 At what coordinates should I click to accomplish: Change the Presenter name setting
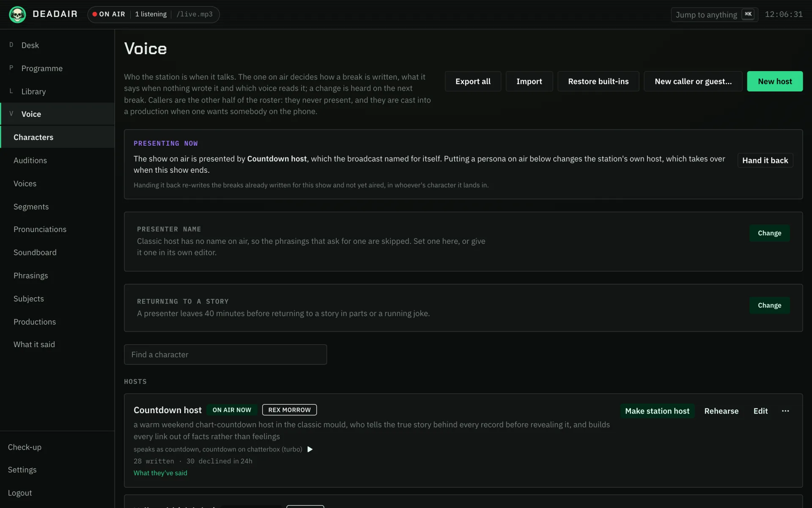[x=769, y=233]
